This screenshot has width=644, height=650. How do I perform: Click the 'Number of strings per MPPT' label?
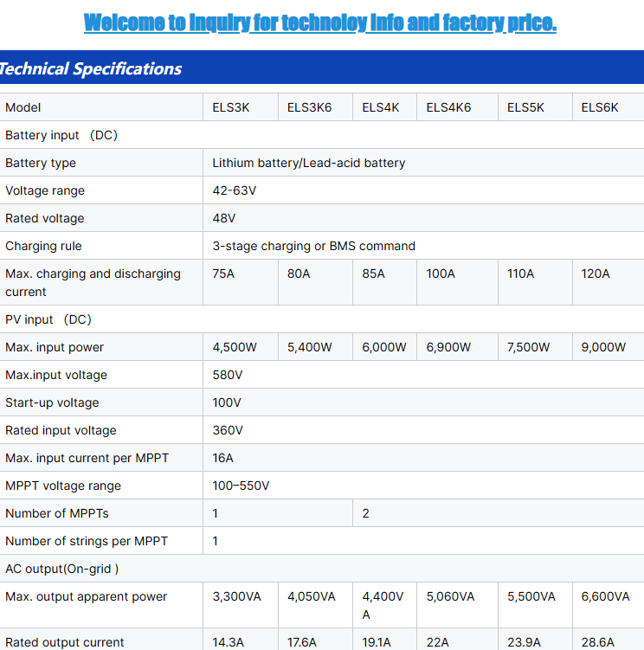87,542
